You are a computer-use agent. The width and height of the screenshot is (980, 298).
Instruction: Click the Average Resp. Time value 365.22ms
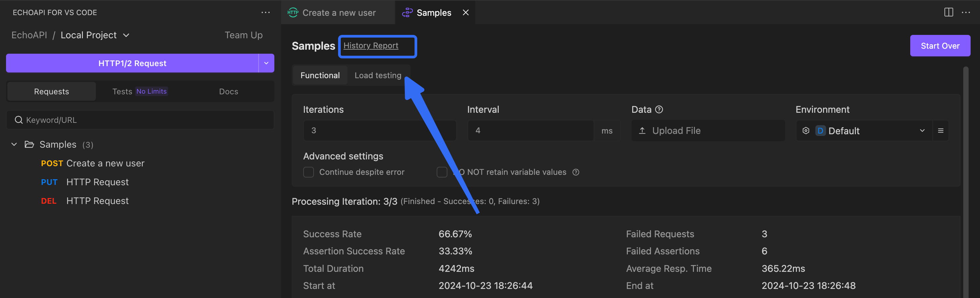coord(783,269)
